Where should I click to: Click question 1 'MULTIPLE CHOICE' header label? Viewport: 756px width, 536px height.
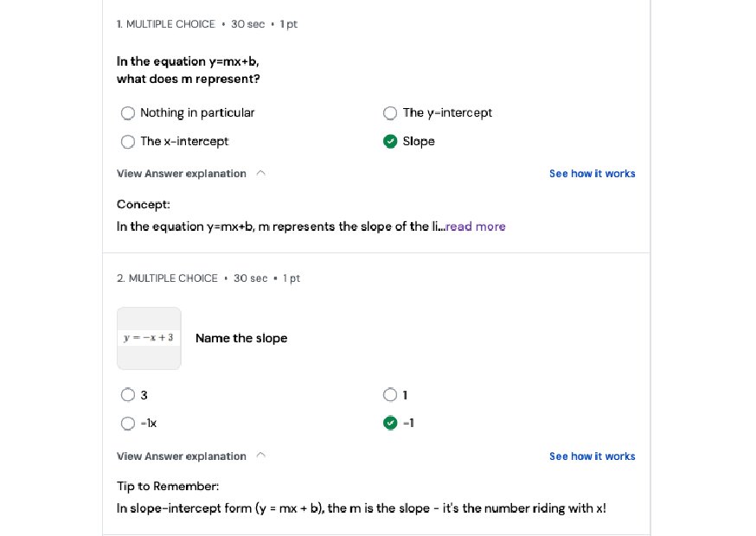(x=170, y=24)
